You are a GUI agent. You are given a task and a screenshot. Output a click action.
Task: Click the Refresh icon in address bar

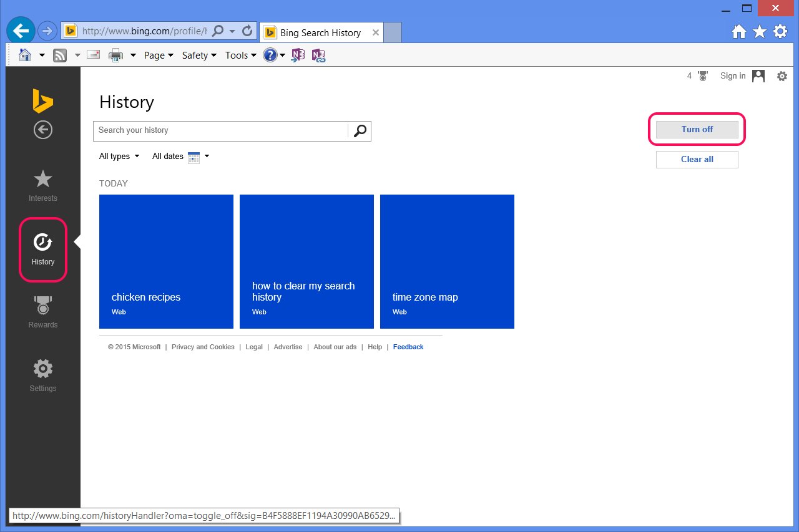247,31
